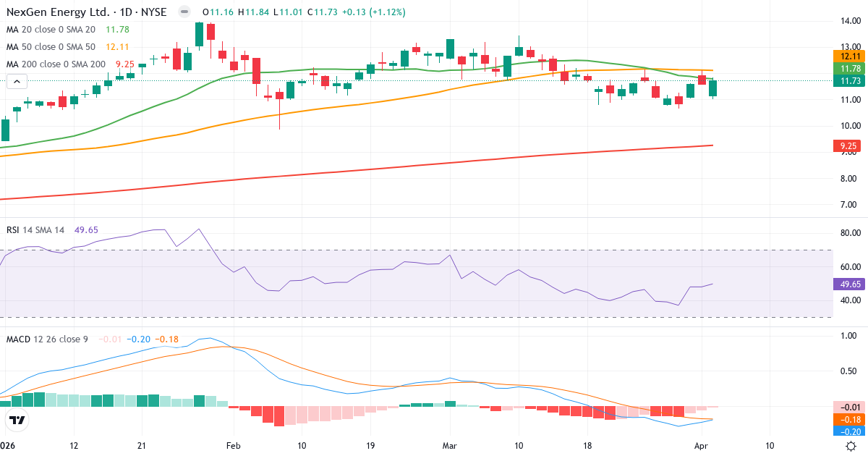Select the NYSE exchange label
868x456 pixels.
154,12
